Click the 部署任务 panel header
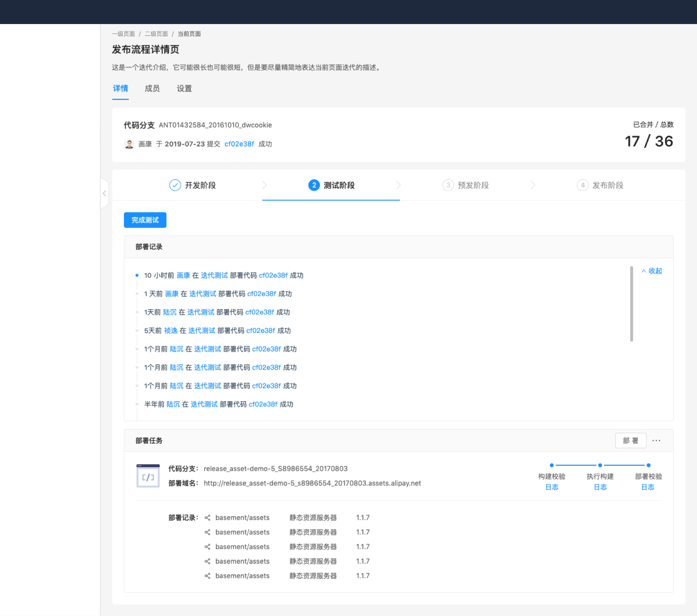Image resolution: width=697 pixels, height=616 pixels. click(398, 441)
